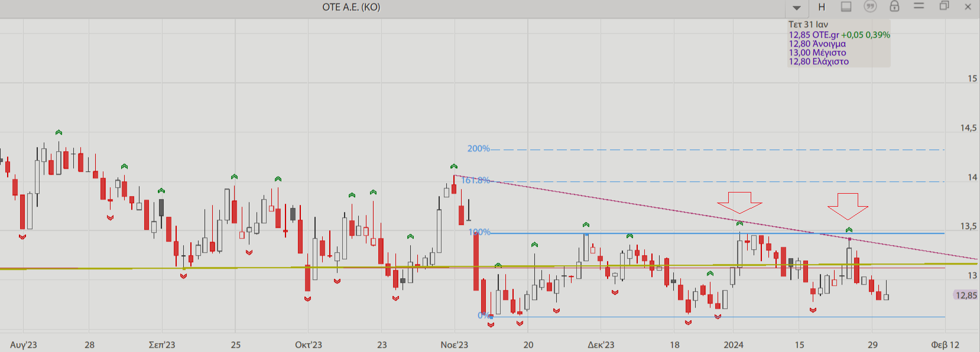Click the +0,05 0,39% change value
Viewport: 980px width, 352px height.
(x=865, y=35)
